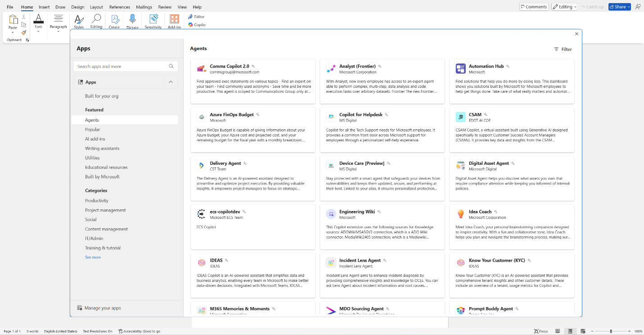
Task: Switch to Focus mode in status bar
Action: (541, 331)
